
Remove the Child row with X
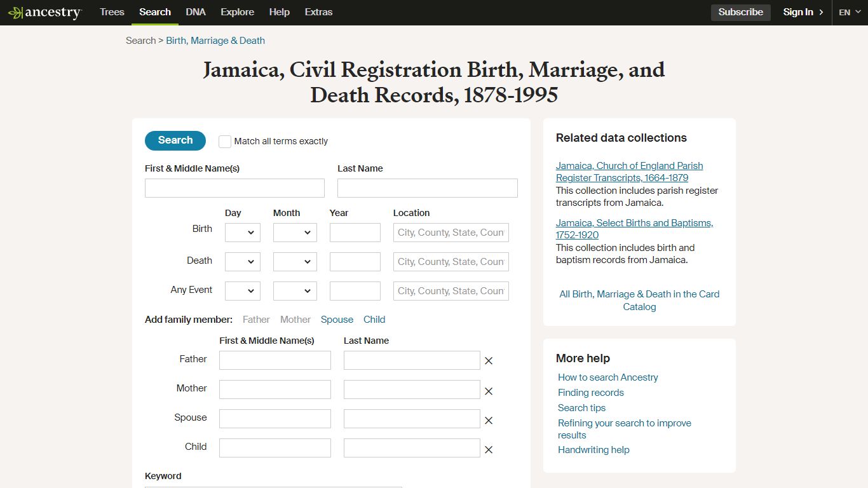[489, 450]
